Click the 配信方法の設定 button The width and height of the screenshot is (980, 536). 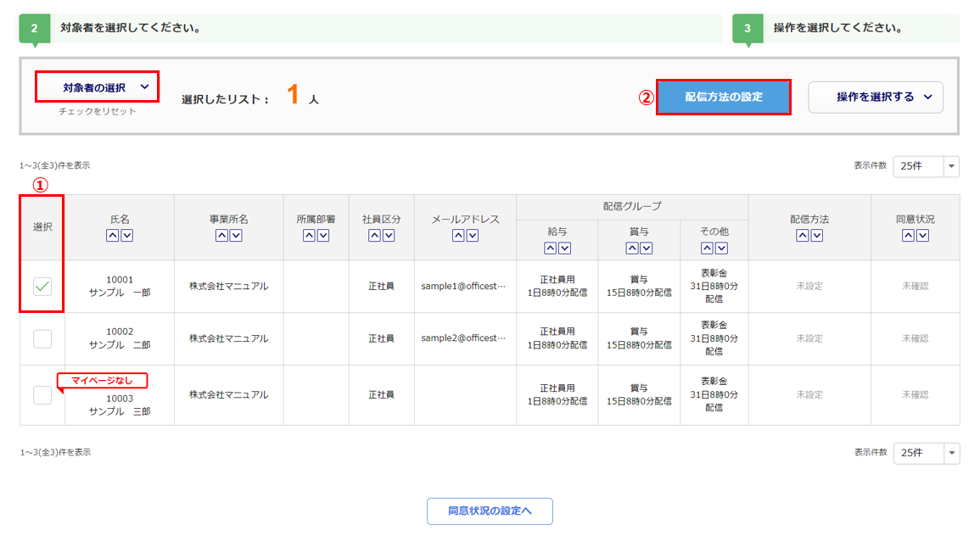click(724, 98)
